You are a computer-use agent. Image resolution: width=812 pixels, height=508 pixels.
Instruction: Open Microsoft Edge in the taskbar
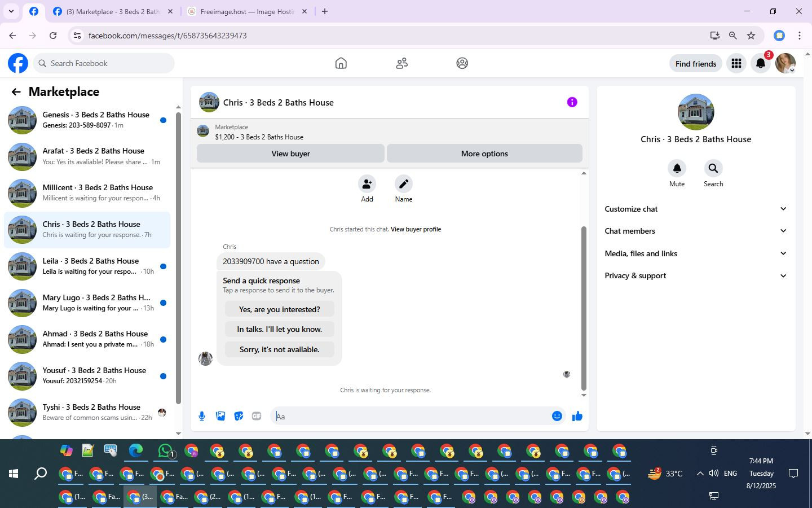point(136,451)
